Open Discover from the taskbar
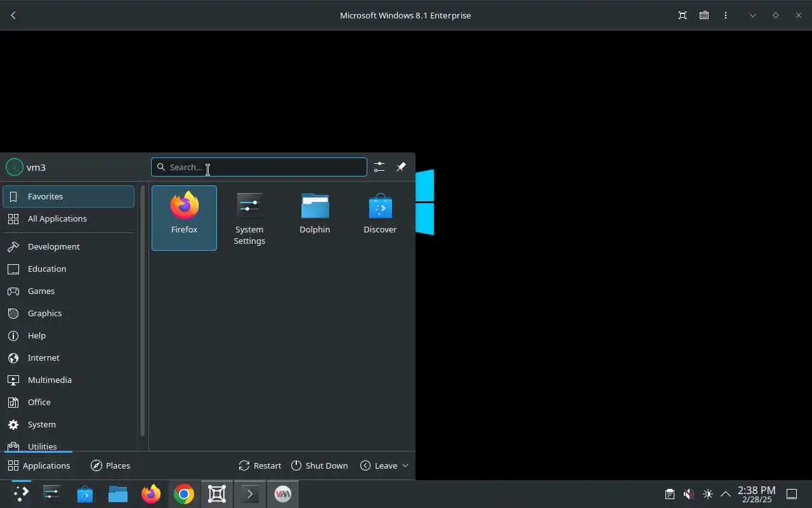The width and height of the screenshot is (812, 508). (x=85, y=494)
